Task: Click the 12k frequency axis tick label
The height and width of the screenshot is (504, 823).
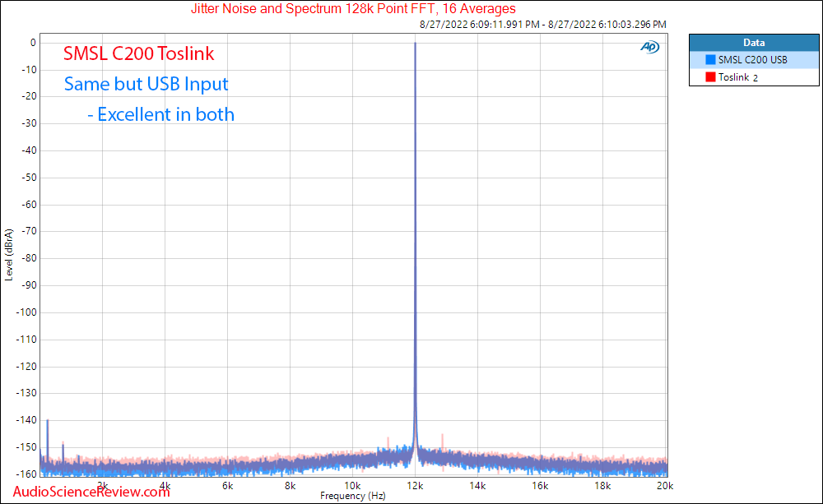Action: point(415,486)
